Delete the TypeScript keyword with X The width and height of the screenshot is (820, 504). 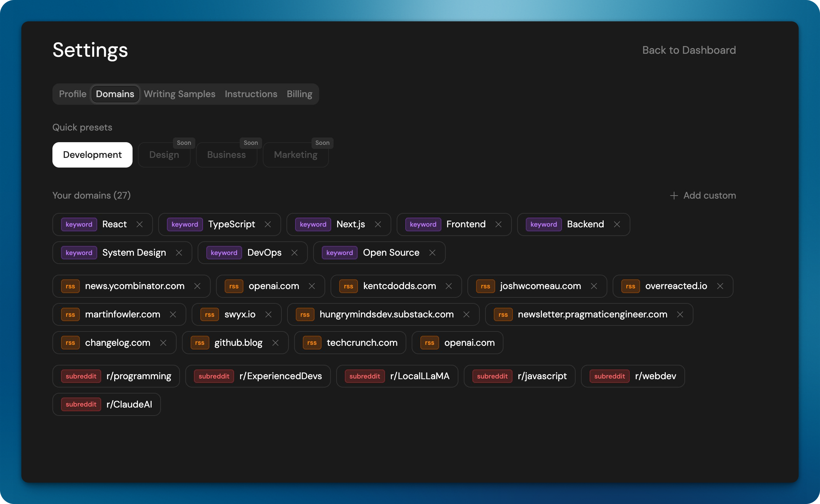(268, 224)
